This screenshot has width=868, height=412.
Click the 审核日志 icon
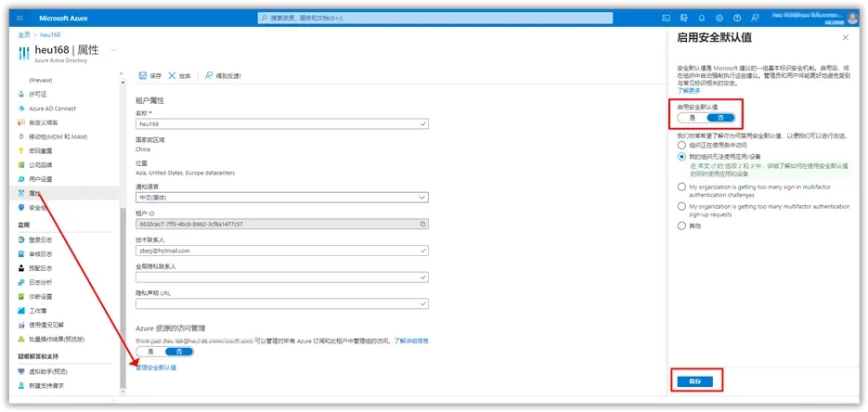click(21, 254)
